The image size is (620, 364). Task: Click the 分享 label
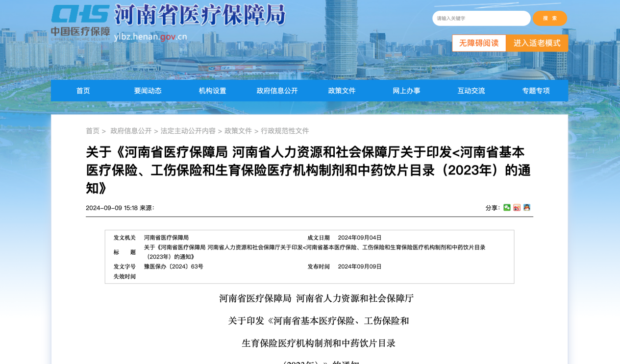[x=492, y=208]
